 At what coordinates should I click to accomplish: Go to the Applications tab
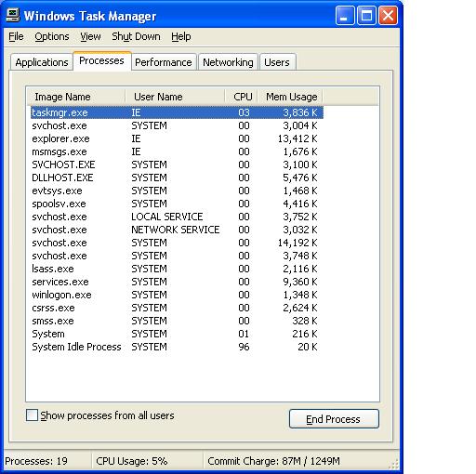coord(42,62)
